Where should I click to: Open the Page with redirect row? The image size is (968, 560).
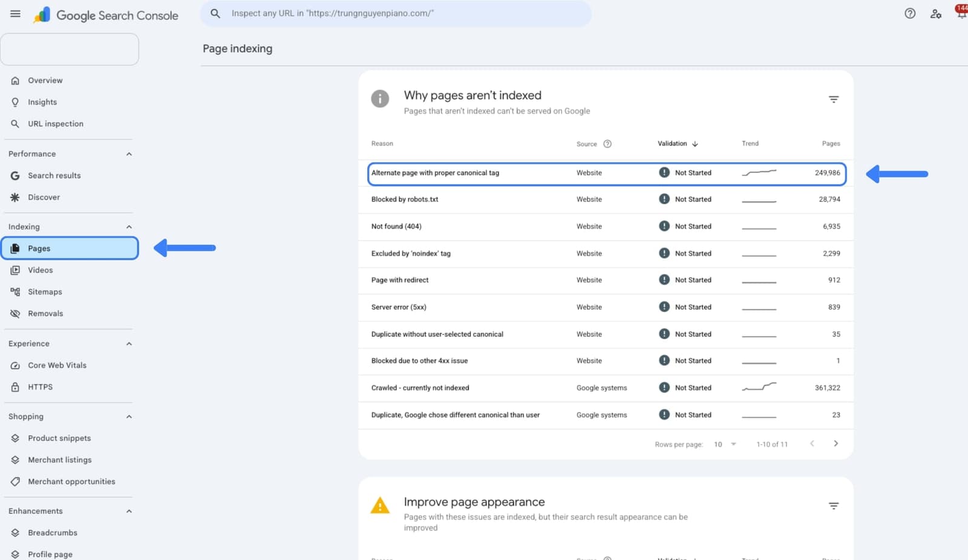606,281
